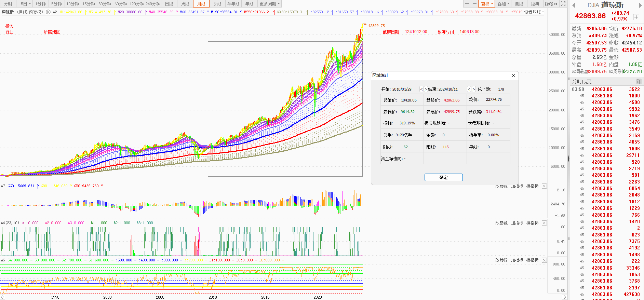Screen dimensions: 644x300
Task: Close the 区域统计 dialog
Action: coord(513,76)
